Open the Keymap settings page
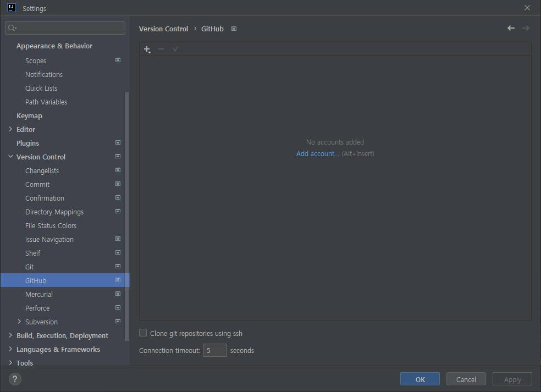 29,116
